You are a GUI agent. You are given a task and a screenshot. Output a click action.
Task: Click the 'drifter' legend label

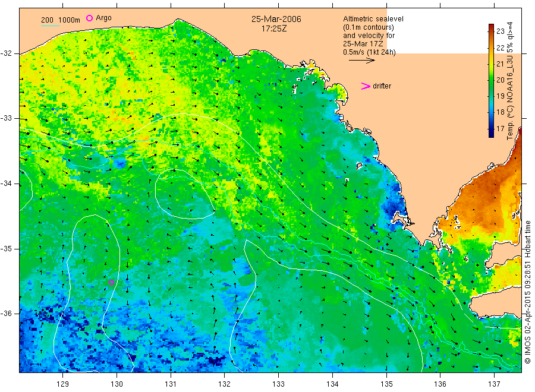click(382, 86)
